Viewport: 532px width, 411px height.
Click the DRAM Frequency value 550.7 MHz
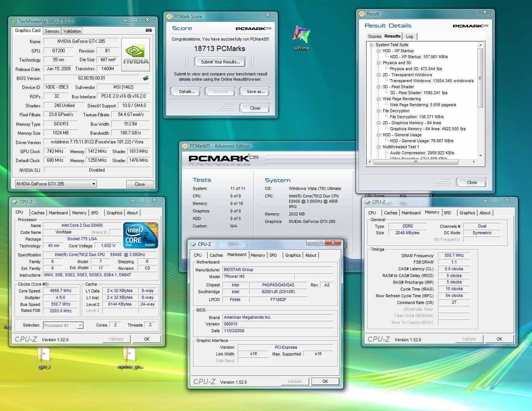pyautogui.click(x=454, y=255)
